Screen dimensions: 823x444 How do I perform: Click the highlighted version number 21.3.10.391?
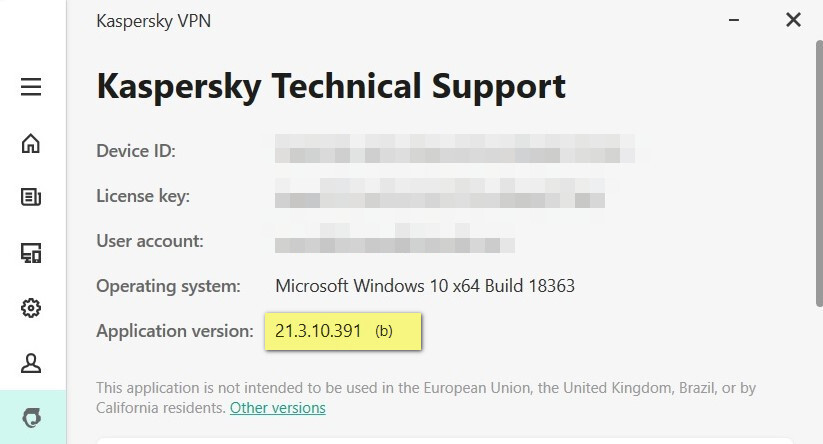tap(318, 332)
